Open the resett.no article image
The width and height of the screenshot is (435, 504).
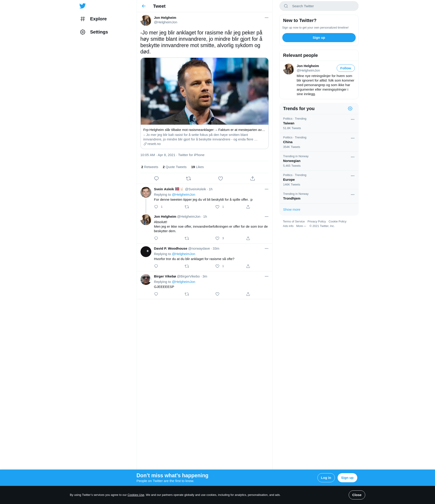204,91
